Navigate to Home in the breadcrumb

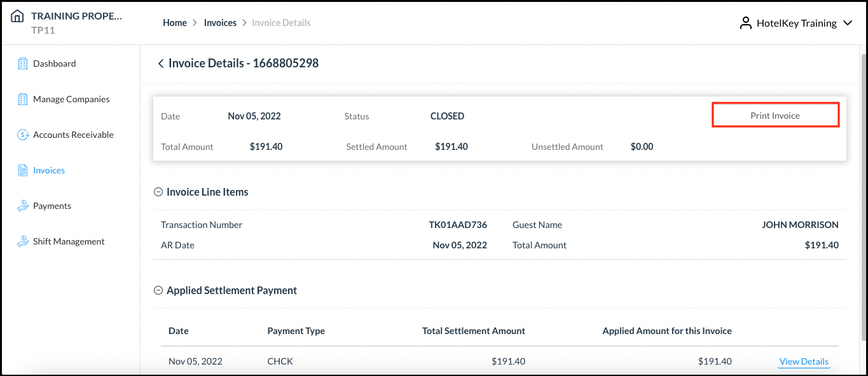pos(175,23)
